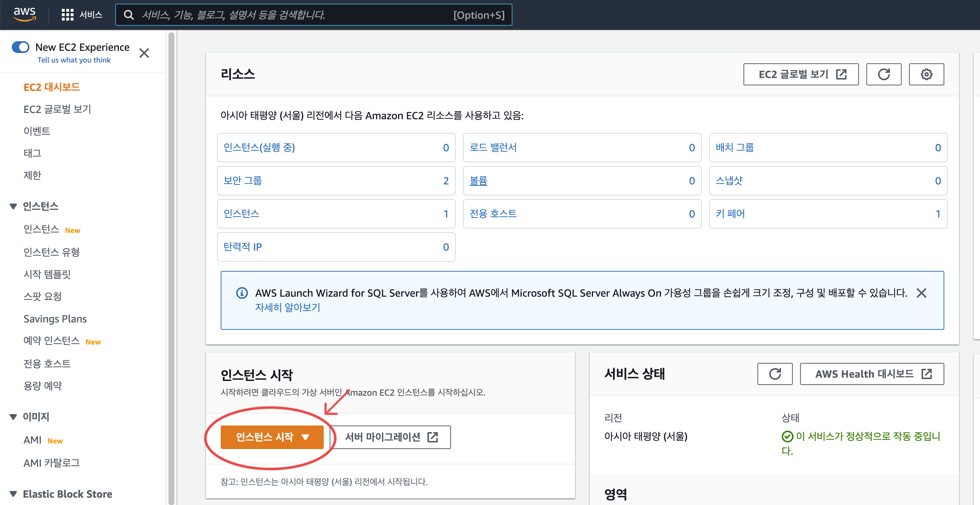Toggle the New EC2 Experience switch

(21, 47)
